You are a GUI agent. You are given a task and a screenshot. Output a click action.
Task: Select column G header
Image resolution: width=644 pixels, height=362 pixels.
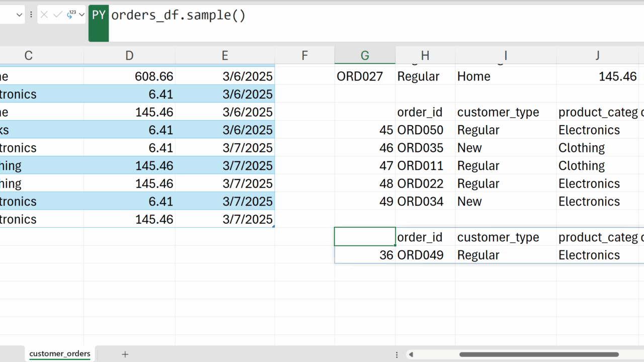[x=365, y=55]
